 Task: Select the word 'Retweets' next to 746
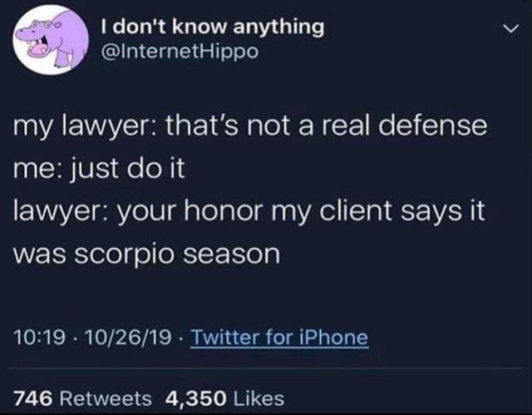coord(106,398)
